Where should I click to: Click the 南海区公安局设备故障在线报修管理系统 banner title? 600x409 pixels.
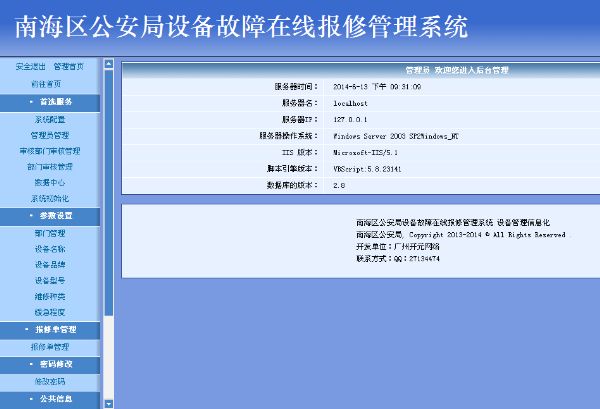click(x=241, y=27)
